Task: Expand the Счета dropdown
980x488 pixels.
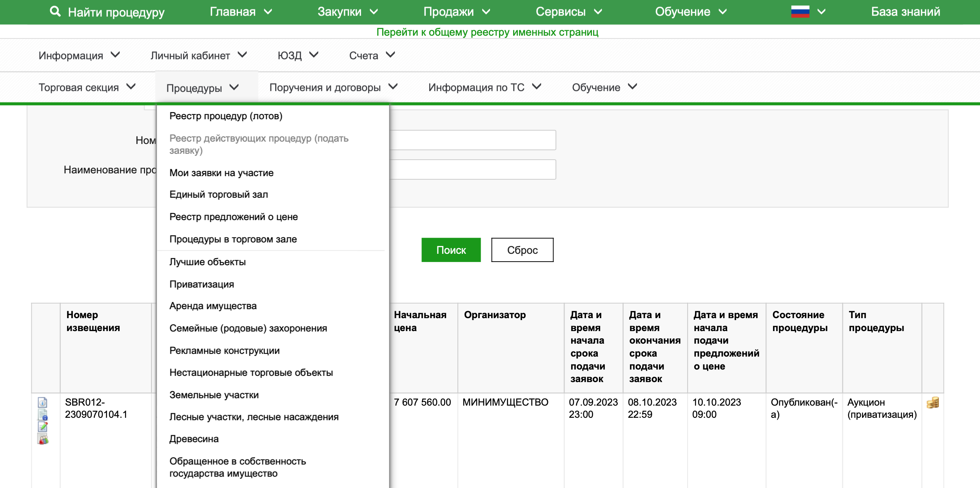Action: (x=372, y=55)
